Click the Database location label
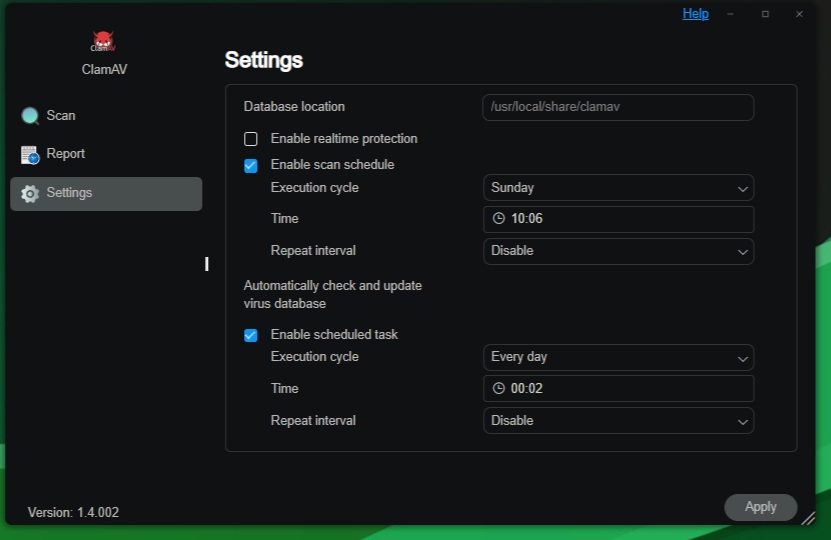831x540 pixels. pos(294,107)
